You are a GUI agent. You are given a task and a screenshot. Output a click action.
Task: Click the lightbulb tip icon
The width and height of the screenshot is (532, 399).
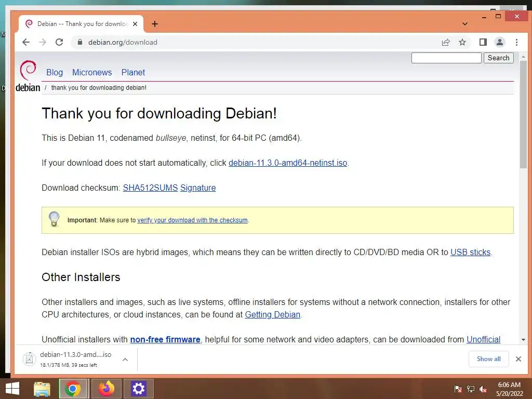(x=54, y=219)
